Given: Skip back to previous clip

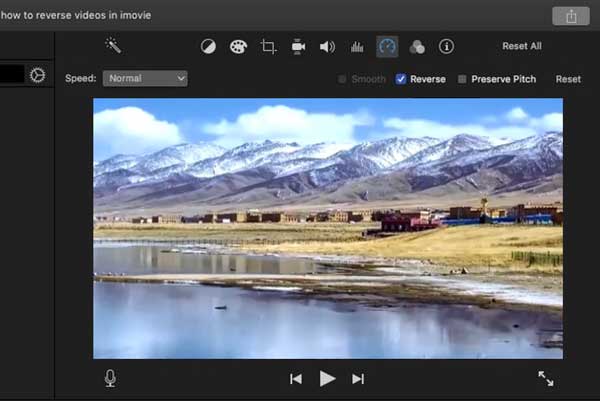Looking at the screenshot, I should pos(296,379).
